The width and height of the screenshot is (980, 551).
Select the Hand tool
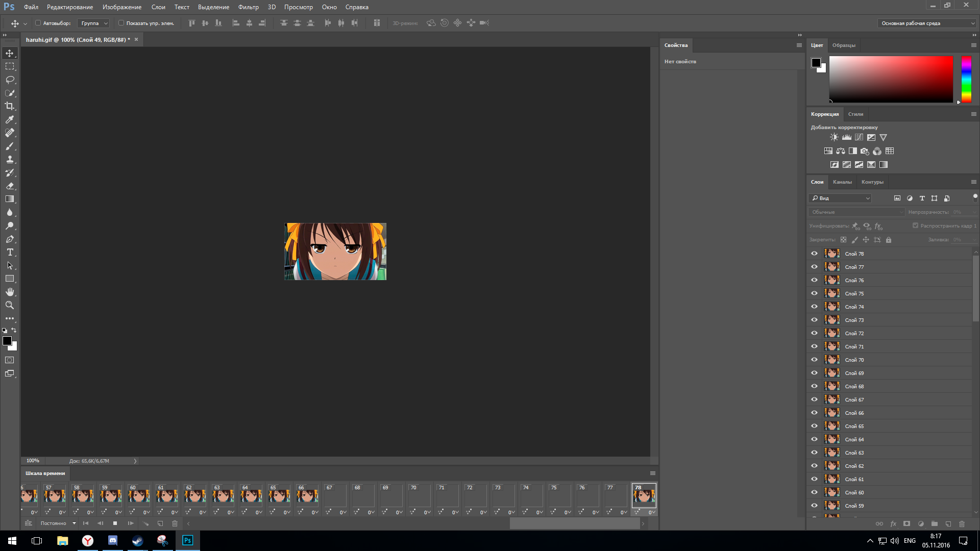(10, 292)
